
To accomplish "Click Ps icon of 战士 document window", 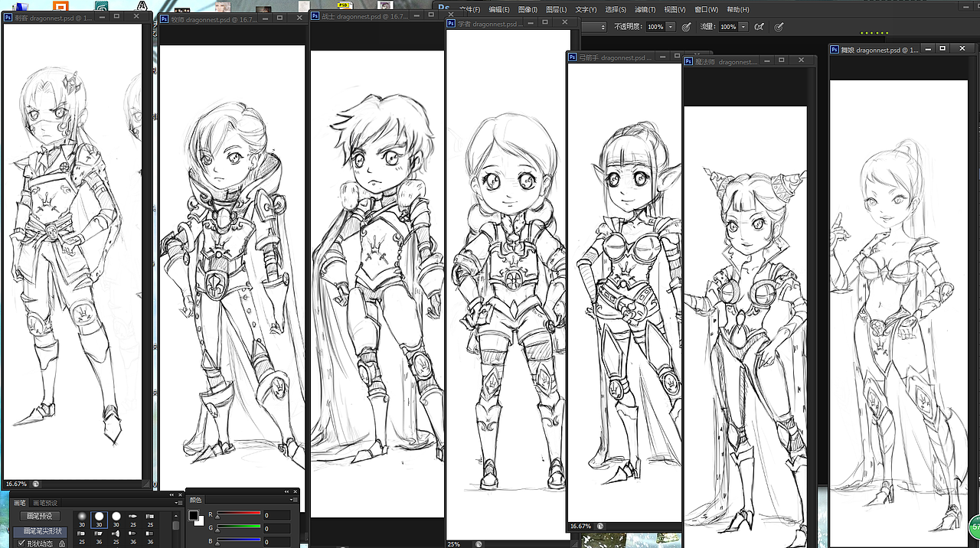I will click(316, 16).
